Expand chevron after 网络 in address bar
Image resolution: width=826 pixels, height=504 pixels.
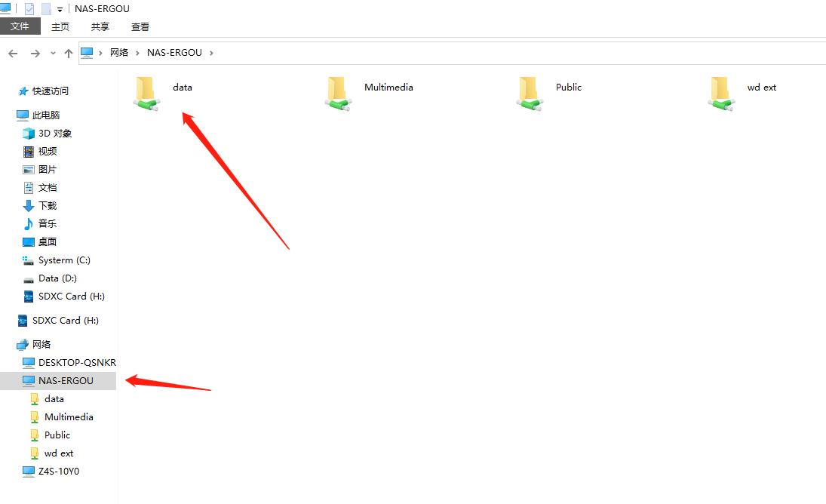click(137, 53)
